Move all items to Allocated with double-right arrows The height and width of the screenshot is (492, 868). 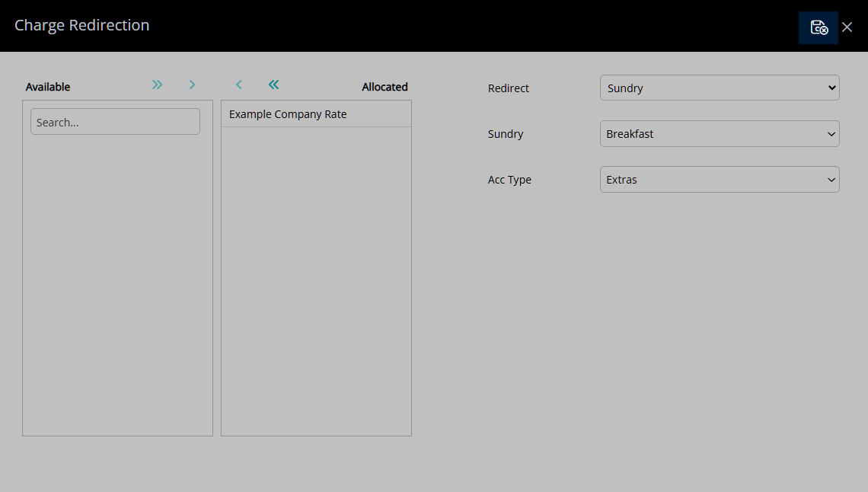[x=157, y=85]
